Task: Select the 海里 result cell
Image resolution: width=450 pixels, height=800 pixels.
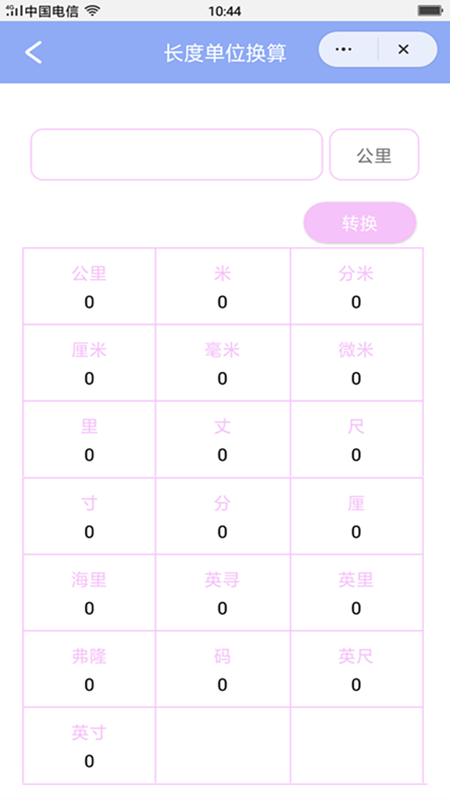Action: 89,593
